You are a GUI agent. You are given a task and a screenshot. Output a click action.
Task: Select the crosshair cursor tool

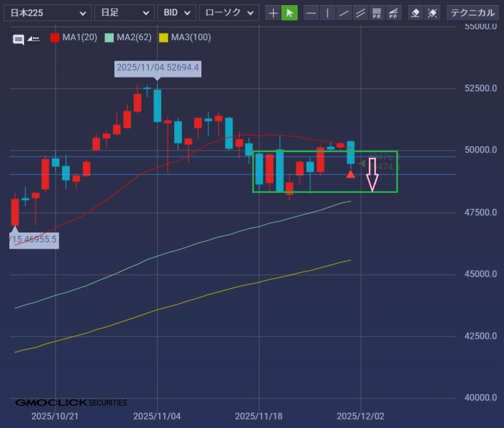273,13
